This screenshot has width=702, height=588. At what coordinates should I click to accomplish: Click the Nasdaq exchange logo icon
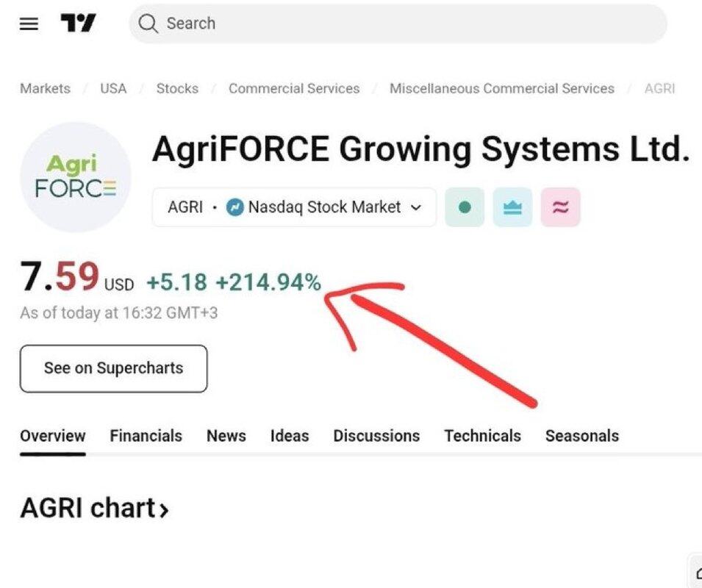pos(235,207)
